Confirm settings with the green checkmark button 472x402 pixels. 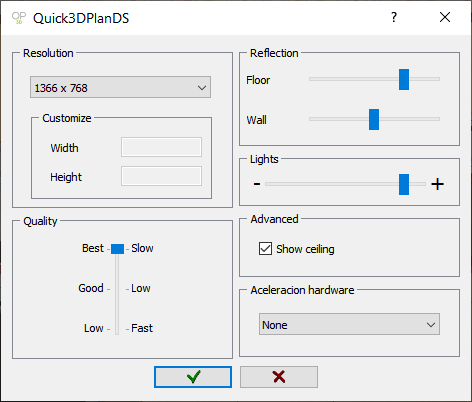[x=193, y=377]
